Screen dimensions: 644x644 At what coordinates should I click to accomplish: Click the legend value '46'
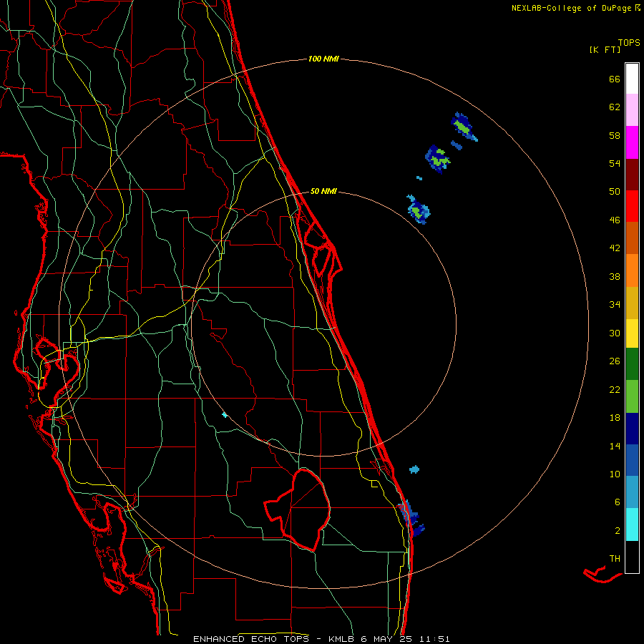(x=615, y=220)
